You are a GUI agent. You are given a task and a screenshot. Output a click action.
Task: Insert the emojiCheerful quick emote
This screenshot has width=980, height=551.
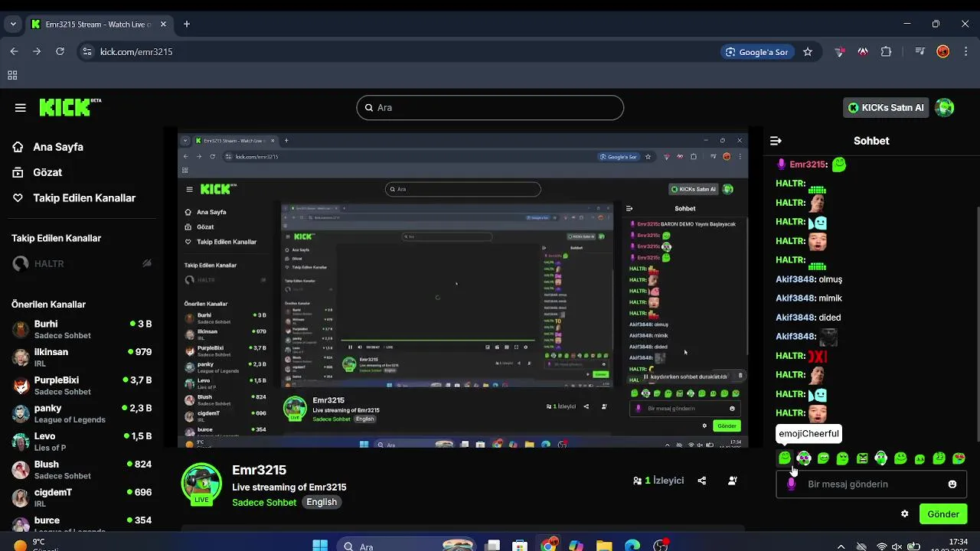click(x=785, y=458)
